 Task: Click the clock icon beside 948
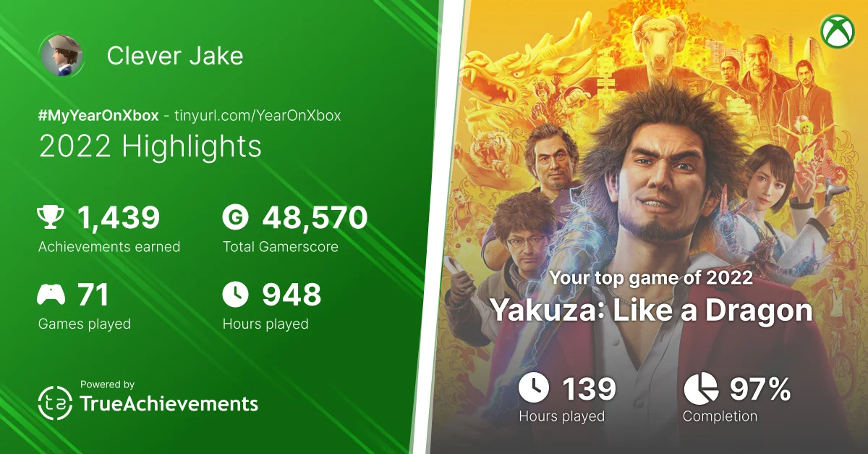tap(236, 295)
